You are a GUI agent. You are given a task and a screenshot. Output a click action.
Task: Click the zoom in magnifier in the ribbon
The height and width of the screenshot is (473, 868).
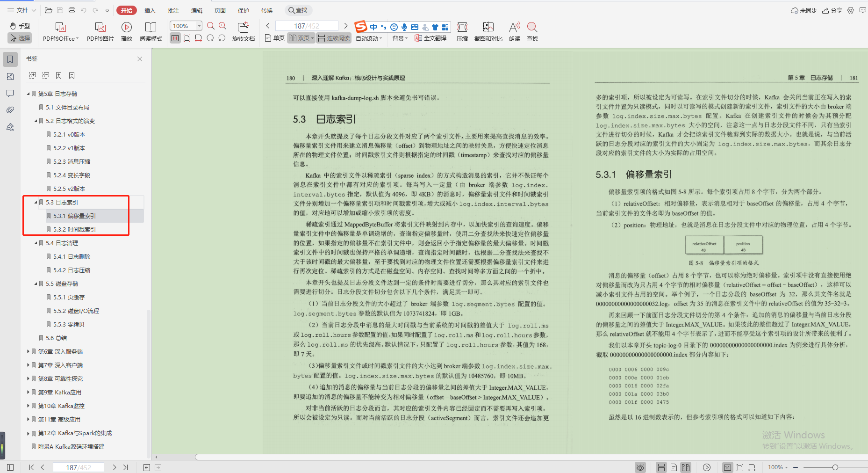pyautogui.click(x=222, y=26)
